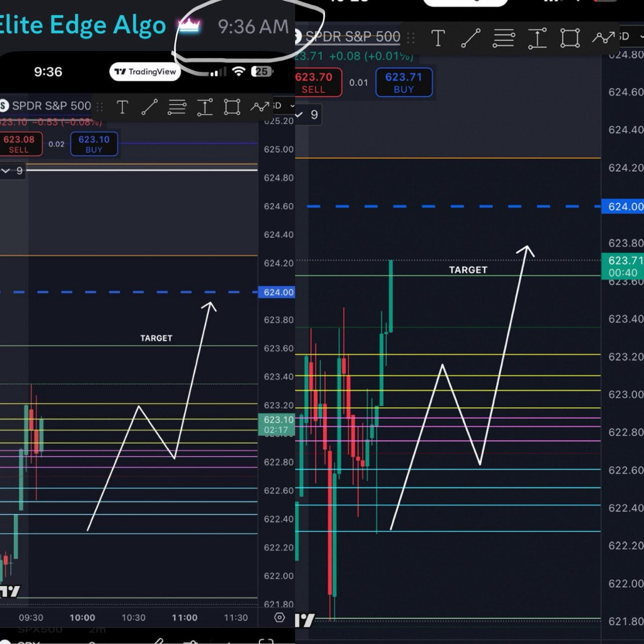
Task: Tap the TradingView pill in the status bar
Action: (x=145, y=72)
